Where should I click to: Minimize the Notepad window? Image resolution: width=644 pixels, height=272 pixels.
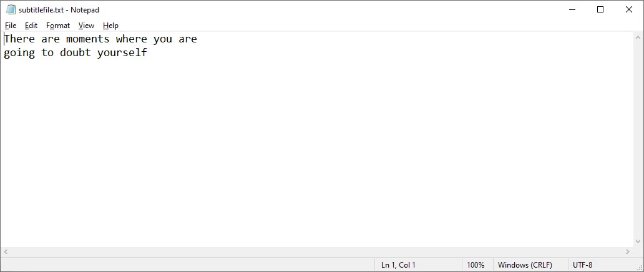point(572,9)
